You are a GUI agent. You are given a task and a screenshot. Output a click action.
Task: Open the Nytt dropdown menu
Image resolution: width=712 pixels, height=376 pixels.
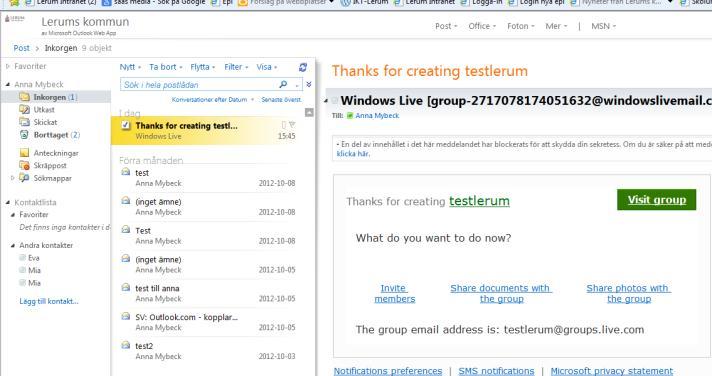(x=130, y=67)
